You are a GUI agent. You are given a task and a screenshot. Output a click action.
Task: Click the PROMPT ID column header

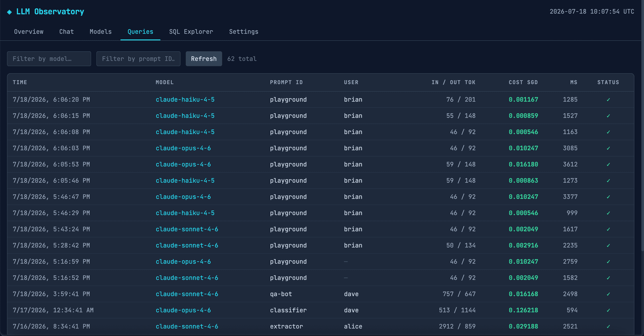(286, 82)
